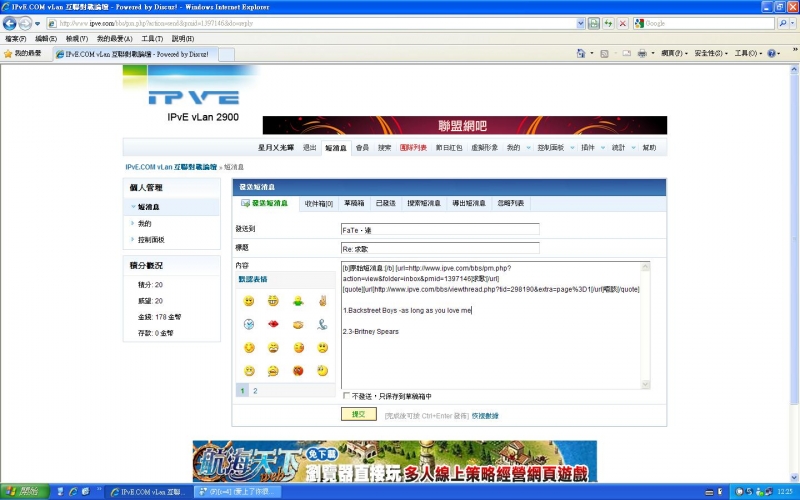Click the 提交 submit button

[x=359, y=414]
